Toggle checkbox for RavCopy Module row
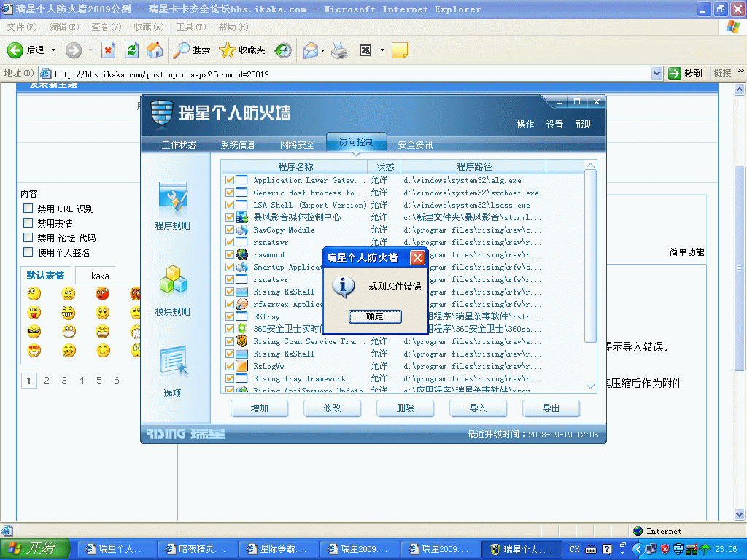747x560 pixels. [x=230, y=230]
